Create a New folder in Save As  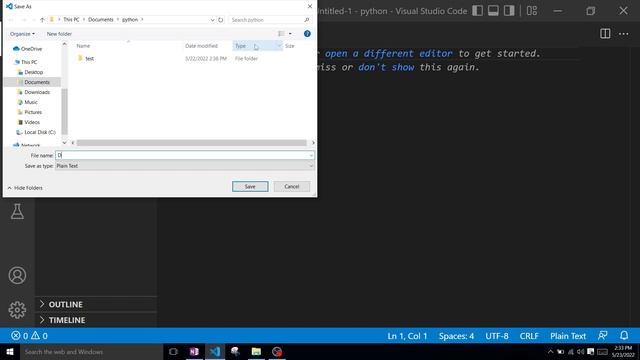click(59, 34)
